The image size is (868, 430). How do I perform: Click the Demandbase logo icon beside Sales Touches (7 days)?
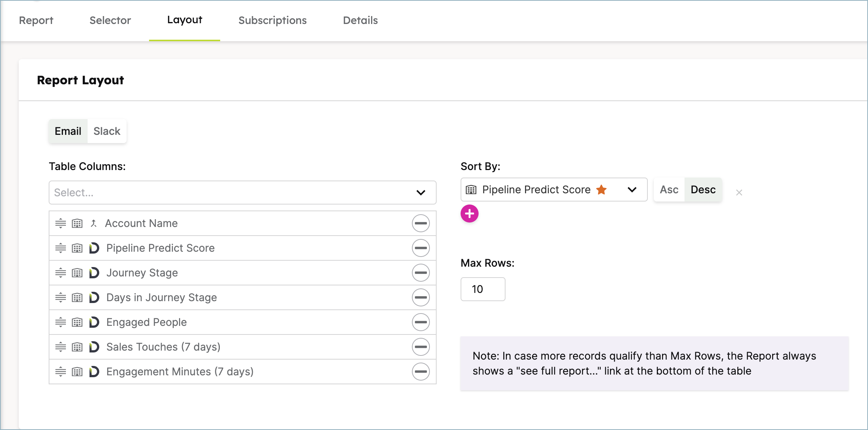click(94, 347)
